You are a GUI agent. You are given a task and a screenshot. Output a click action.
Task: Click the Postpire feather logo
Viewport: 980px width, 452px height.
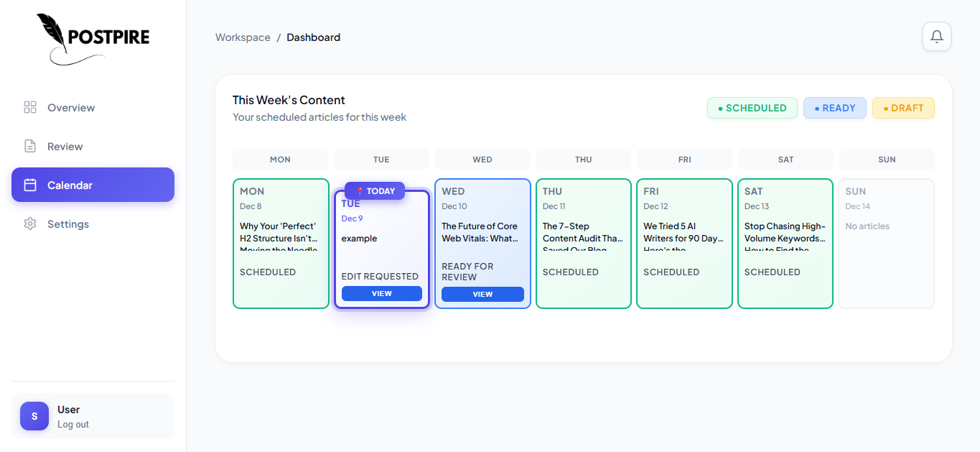[93, 40]
